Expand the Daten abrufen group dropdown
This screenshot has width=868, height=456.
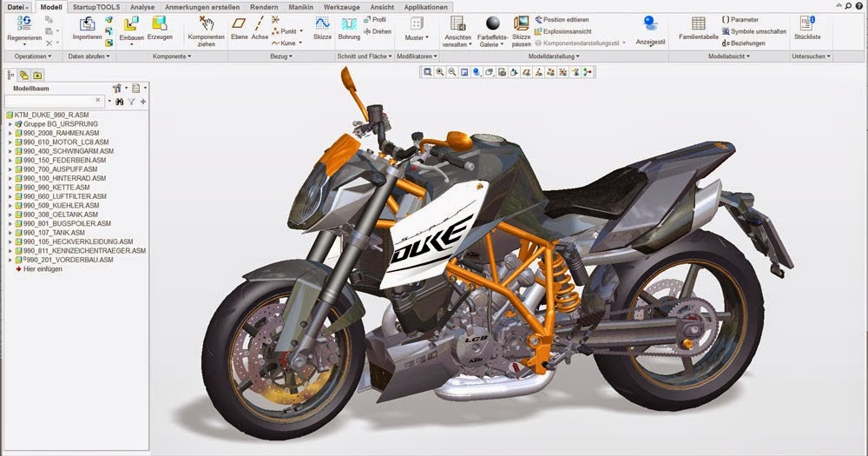click(x=89, y=56)
